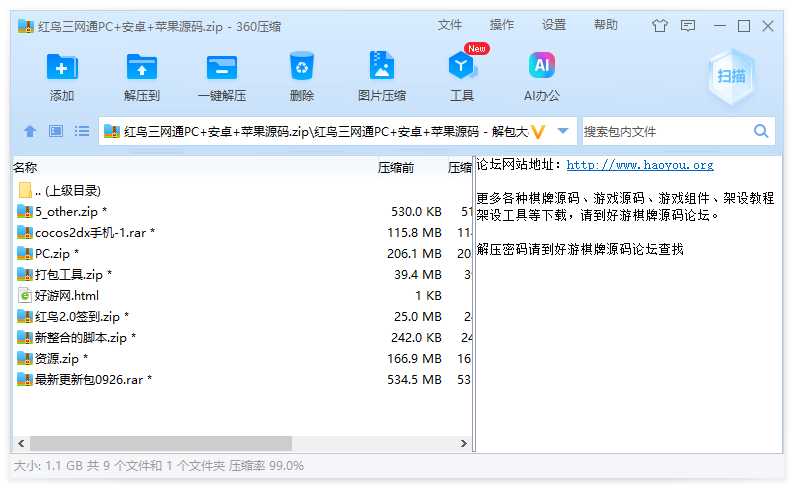Click the scrollbar left arrow

21,443
